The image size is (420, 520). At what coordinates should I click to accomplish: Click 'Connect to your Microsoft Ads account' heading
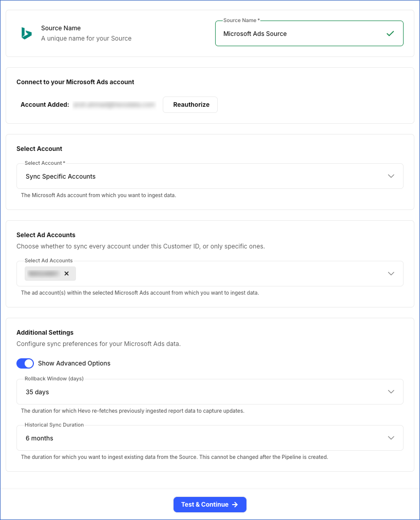point(75,82)
